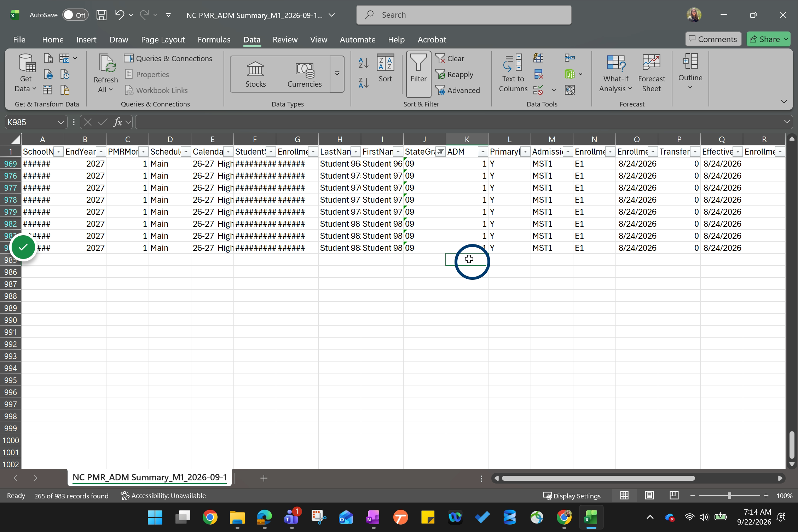Image resolution: width=798 pixels, height=532 pixels.
Task: Click the Flash Fill icon
Action: tap(538, 58)
